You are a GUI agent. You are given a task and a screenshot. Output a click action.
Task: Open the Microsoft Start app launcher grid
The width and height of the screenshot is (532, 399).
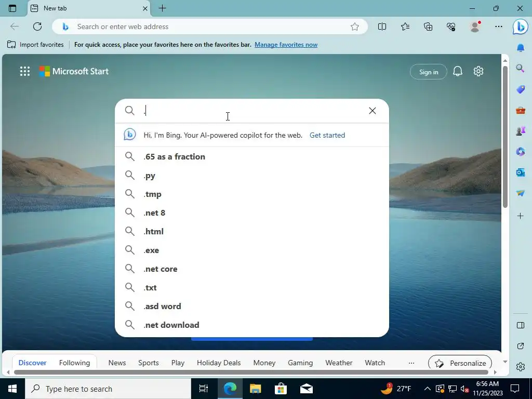coord(25,71)
